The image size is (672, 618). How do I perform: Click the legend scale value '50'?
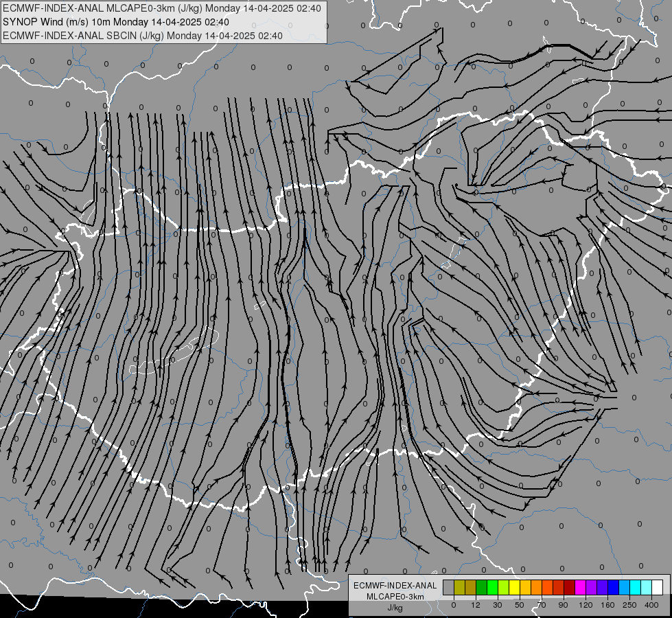pos(520,605)
